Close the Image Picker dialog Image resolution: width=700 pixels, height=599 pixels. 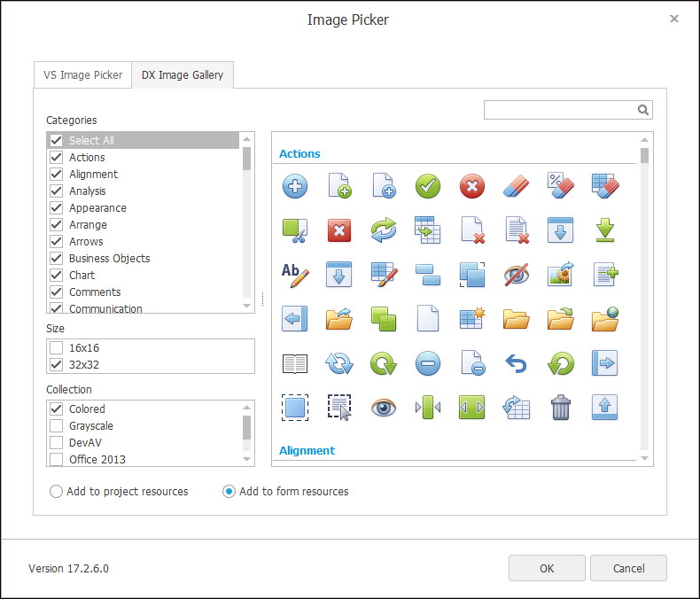coord(674,19)
